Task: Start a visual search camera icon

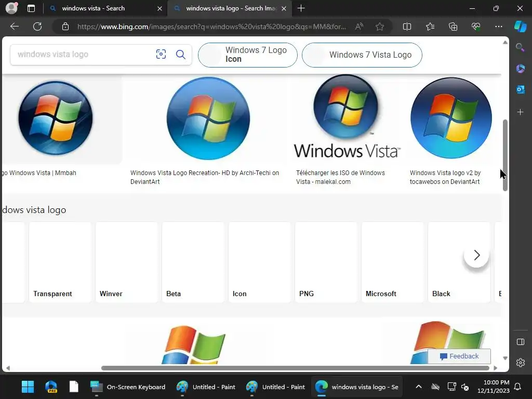Action: click(161, 54)
